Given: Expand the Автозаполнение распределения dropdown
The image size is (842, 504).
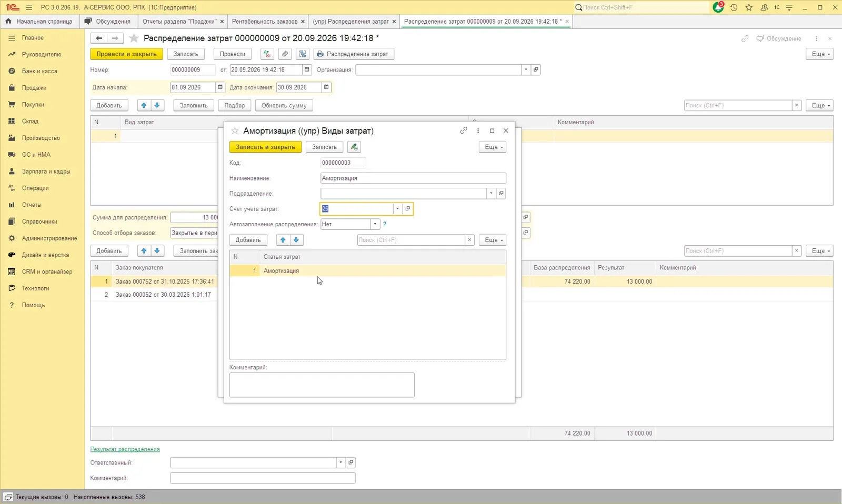Looking at the screenshot, I should click(375, 224).
